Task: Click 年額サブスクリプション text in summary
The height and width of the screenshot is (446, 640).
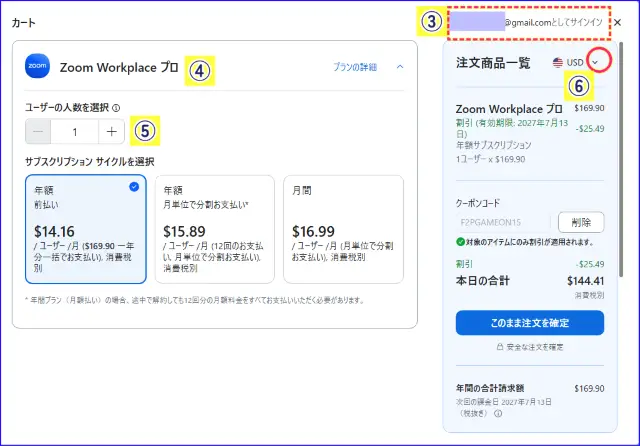Action: 493,145
